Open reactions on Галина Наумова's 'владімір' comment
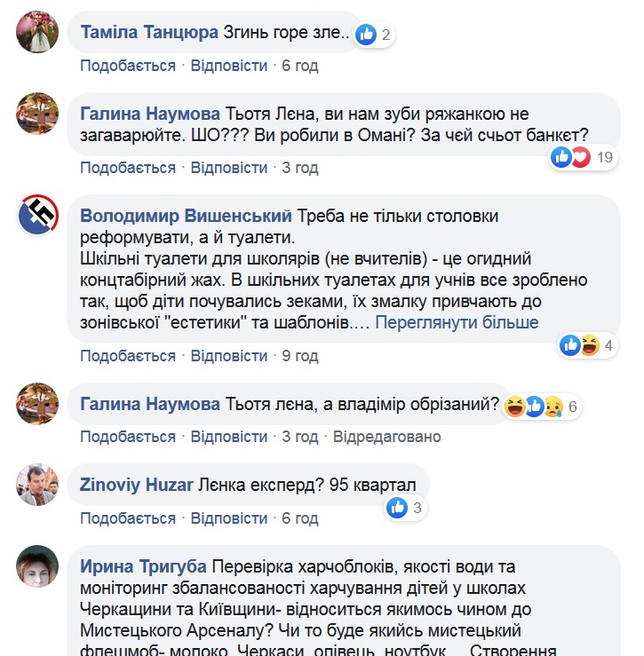 tap(534, 407)
